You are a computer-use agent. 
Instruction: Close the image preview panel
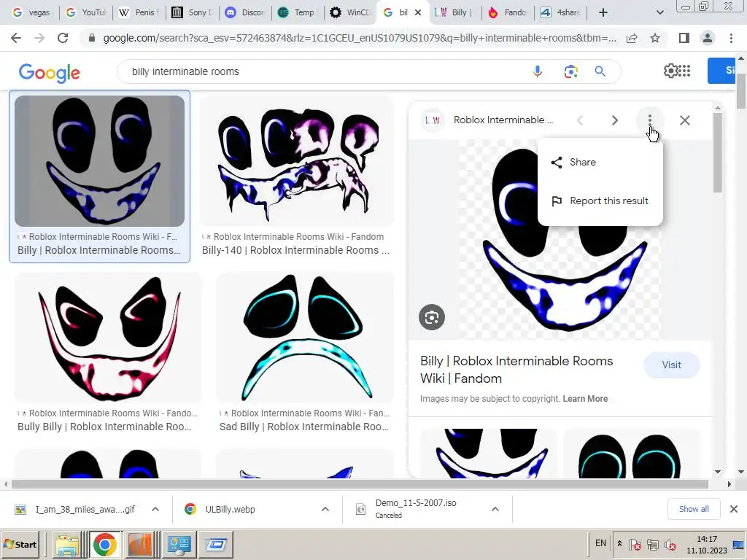[684, 120]
